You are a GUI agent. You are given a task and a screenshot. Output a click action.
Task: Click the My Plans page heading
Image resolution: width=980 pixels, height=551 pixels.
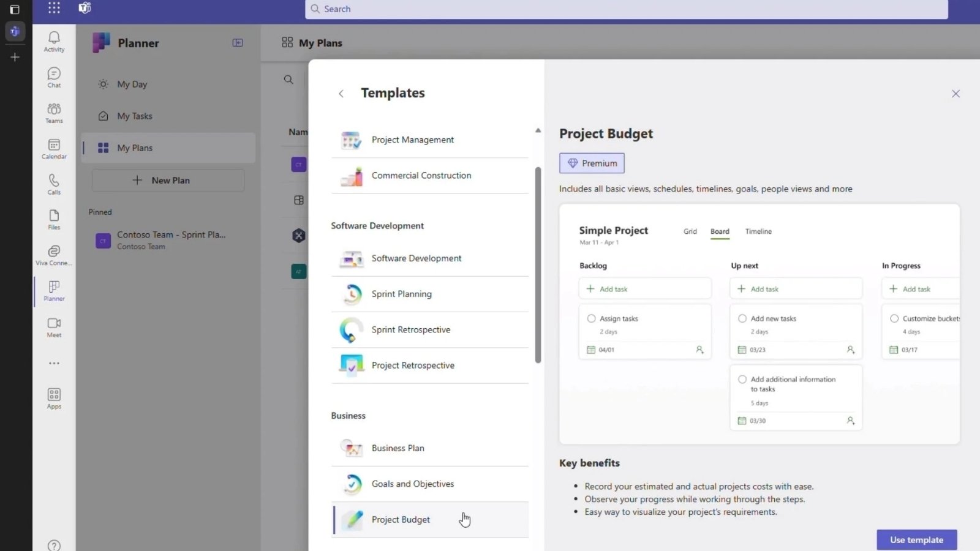point(320,43)
